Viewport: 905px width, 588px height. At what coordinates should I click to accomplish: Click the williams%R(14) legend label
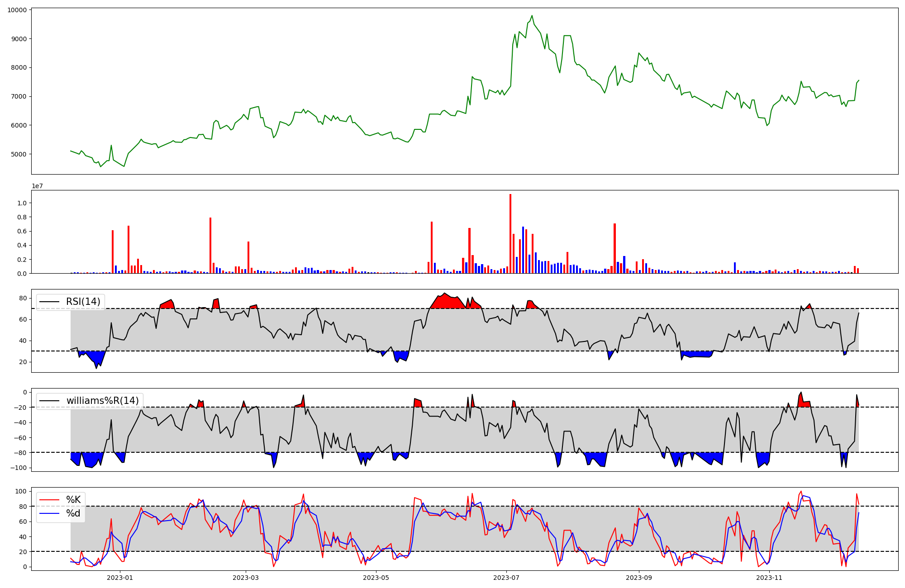103,401
